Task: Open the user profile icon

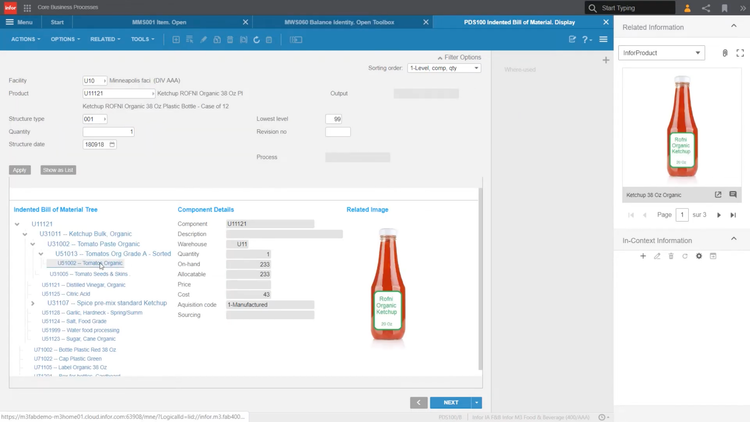Action: 687,8
